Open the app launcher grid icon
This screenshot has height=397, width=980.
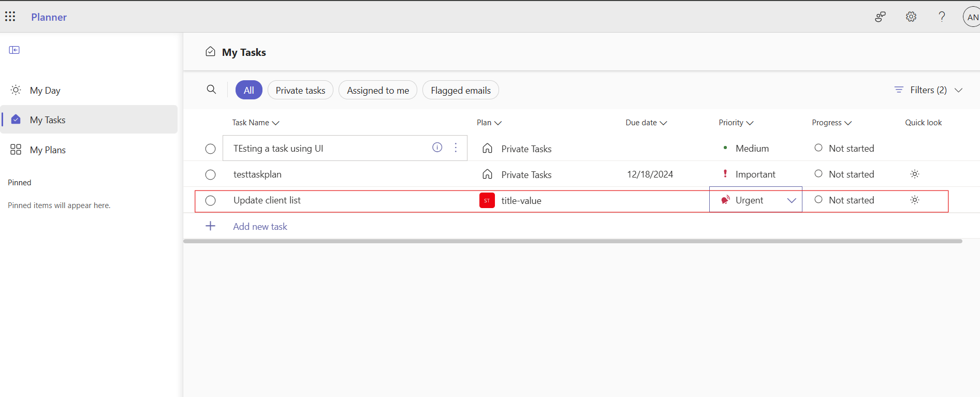point(10,17)
